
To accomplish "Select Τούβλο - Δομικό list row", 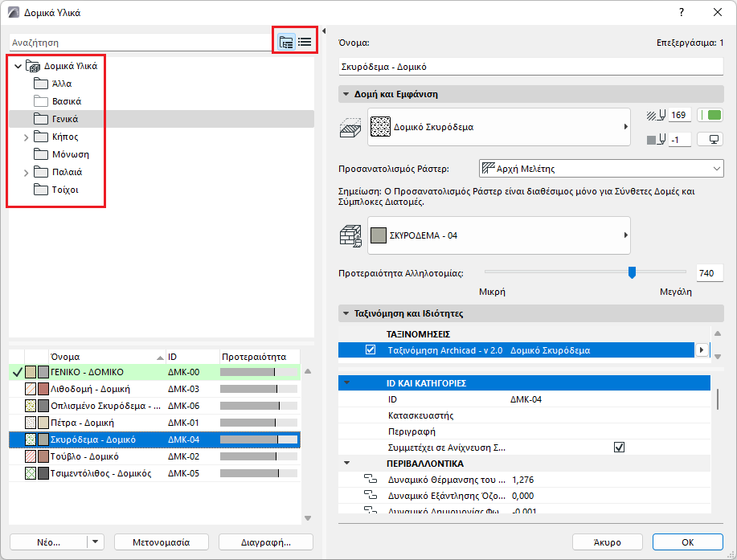I will click(x=154, y=456).
